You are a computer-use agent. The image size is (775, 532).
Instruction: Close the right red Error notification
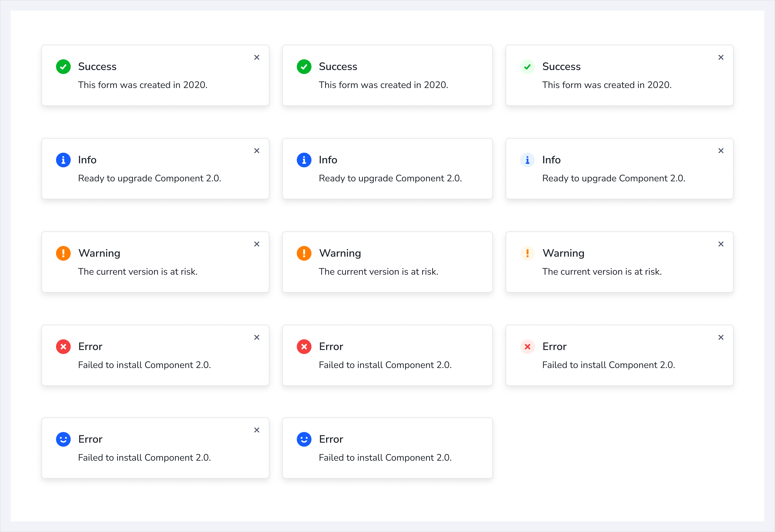(721, 337)
